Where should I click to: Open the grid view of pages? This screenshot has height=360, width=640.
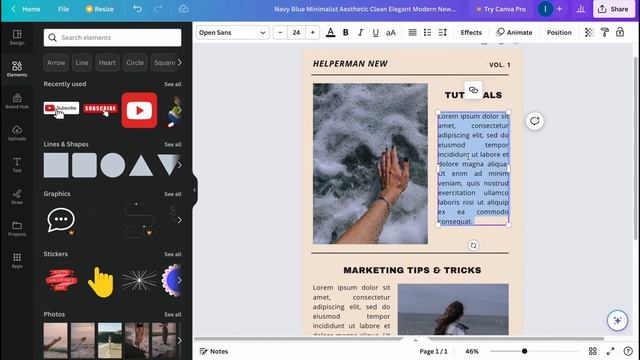click(593, 351)
